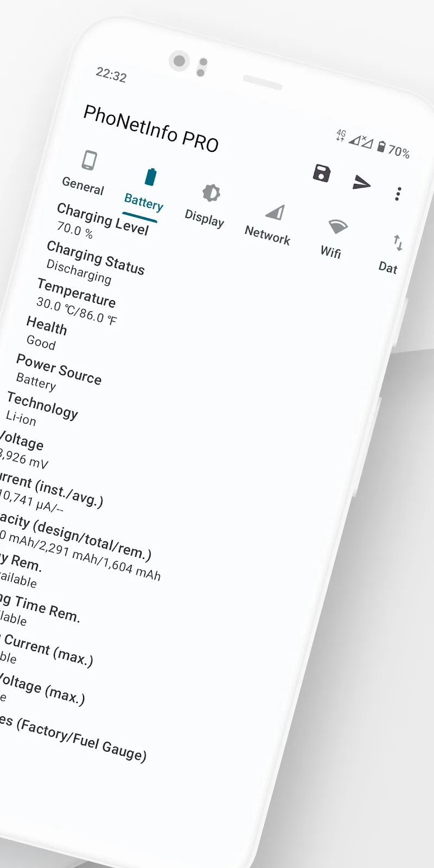Screen dimensions: 434x868
Task: Select the Charging Status row
Action: click(94, 259)
